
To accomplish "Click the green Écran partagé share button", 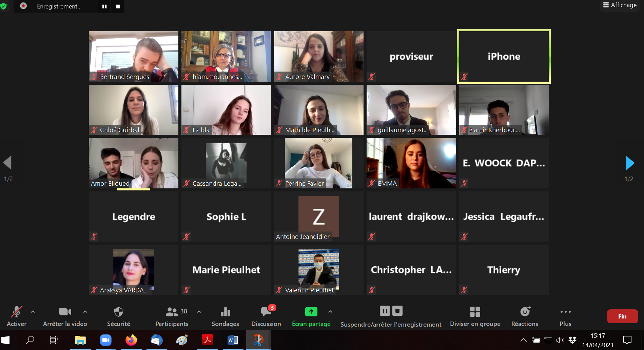I will click(x=311, y=311).
